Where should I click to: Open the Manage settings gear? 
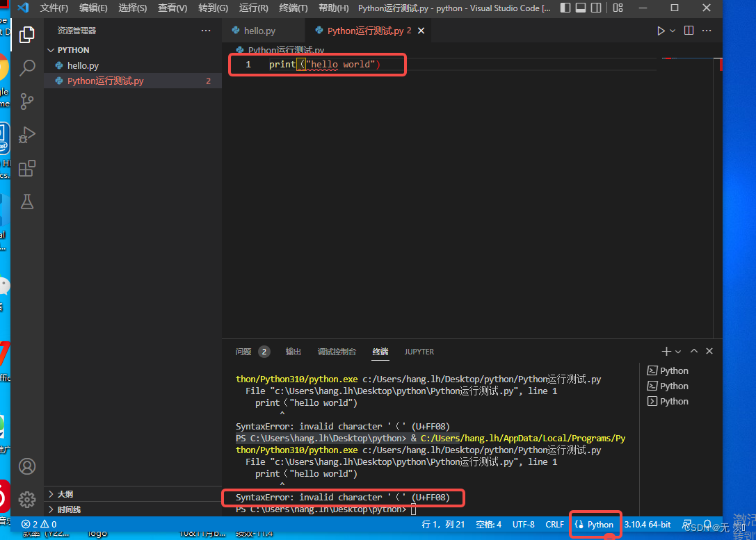coord(26,499)
